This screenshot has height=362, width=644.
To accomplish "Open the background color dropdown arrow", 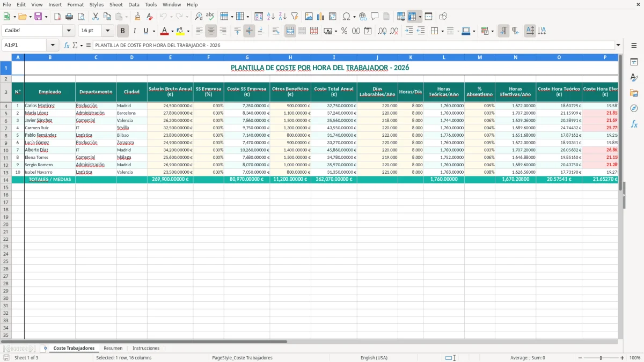I will (x=188, y=31).
